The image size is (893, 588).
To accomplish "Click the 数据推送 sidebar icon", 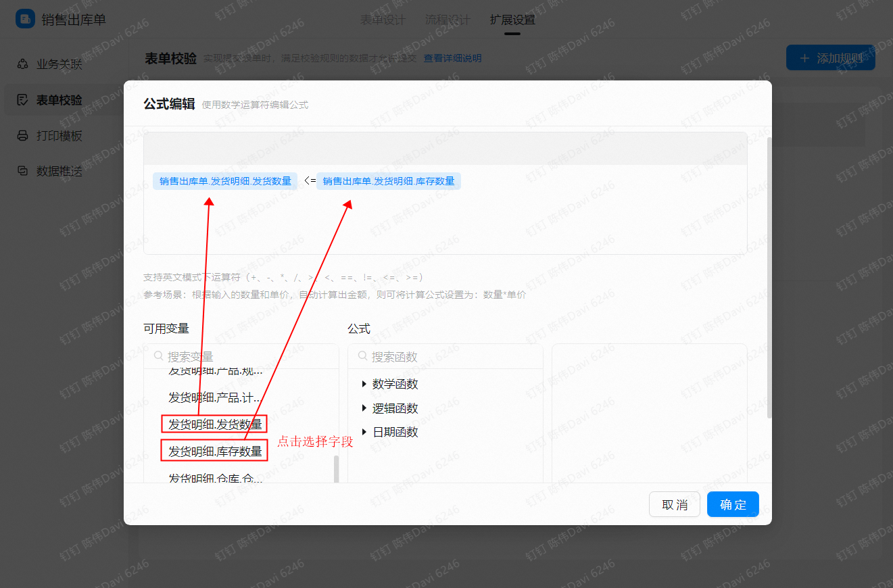I will [23, 171].
